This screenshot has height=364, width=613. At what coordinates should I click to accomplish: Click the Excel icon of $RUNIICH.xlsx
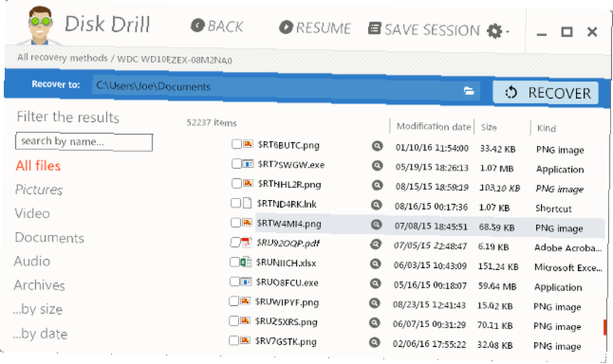(x=246, y=262)
